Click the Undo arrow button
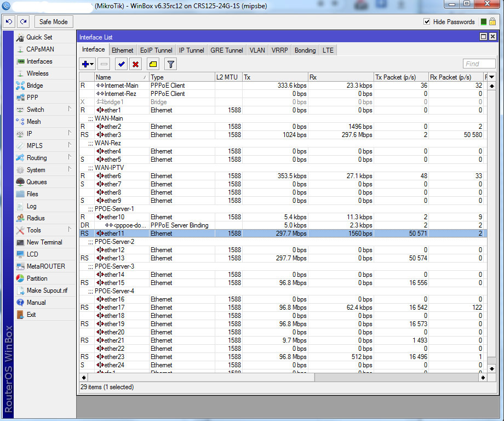 (9, 21)
